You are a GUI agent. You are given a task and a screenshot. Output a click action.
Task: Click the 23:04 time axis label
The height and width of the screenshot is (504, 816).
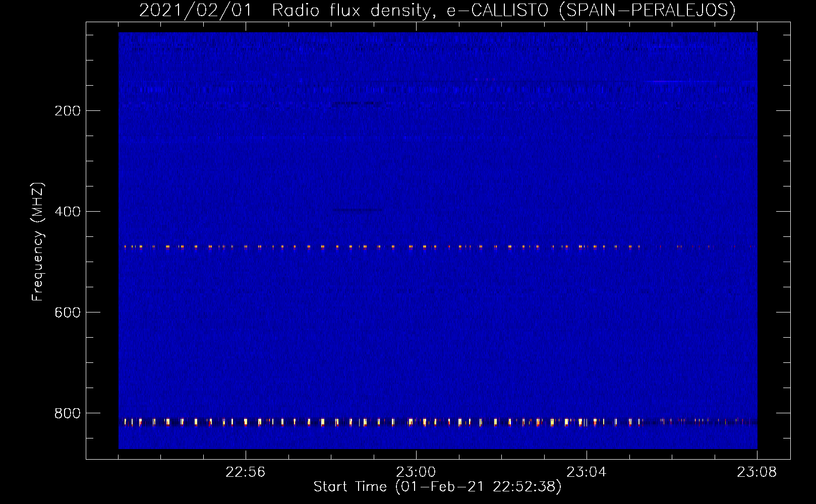[586, 472]
